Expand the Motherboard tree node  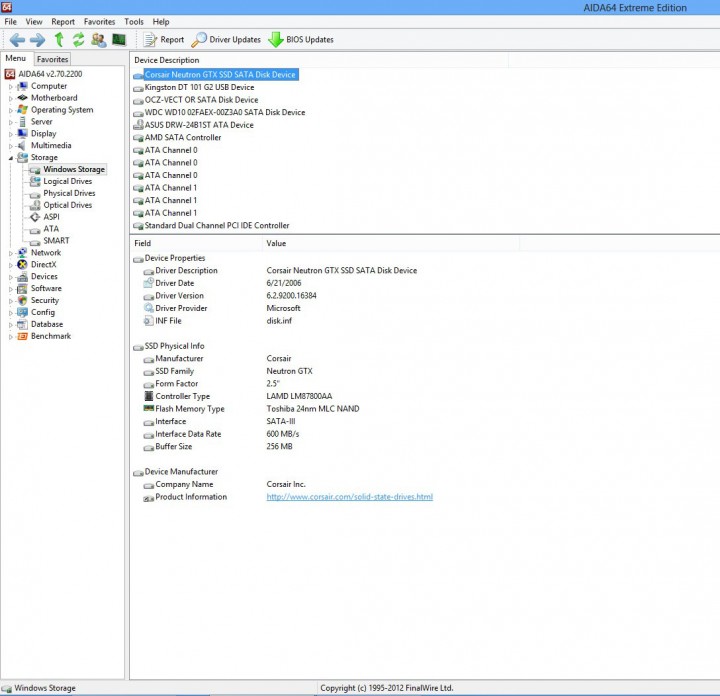(x=11, y=98)
